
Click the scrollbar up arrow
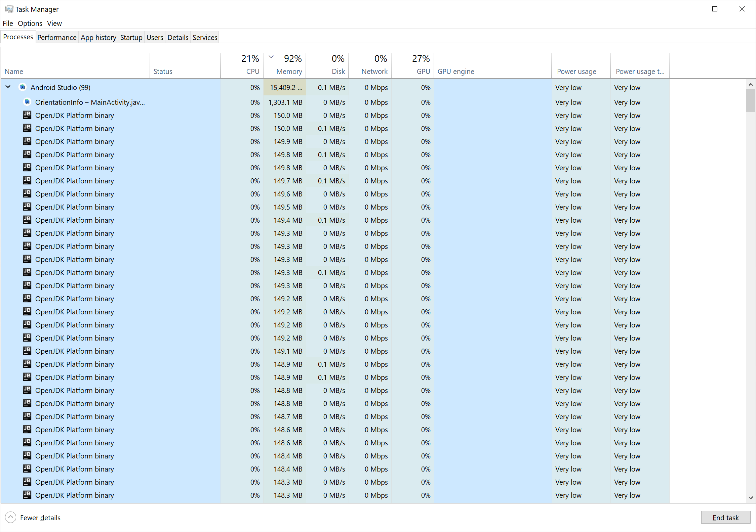point(751,84)
